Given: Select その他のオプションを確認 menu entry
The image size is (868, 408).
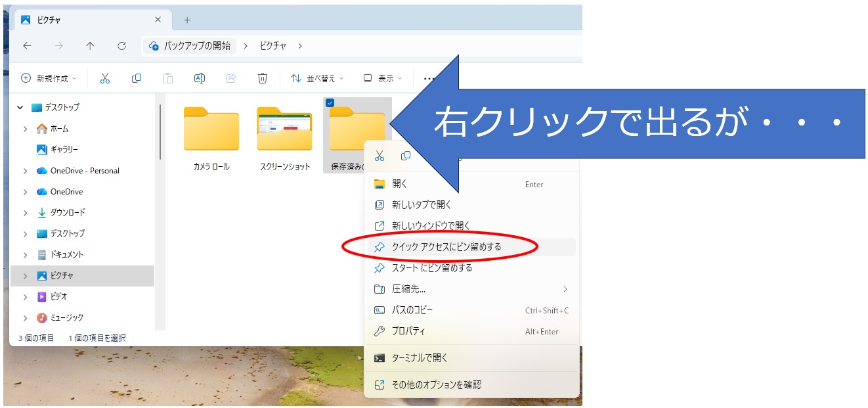Looking at the screenshot, I should point(436,384).
